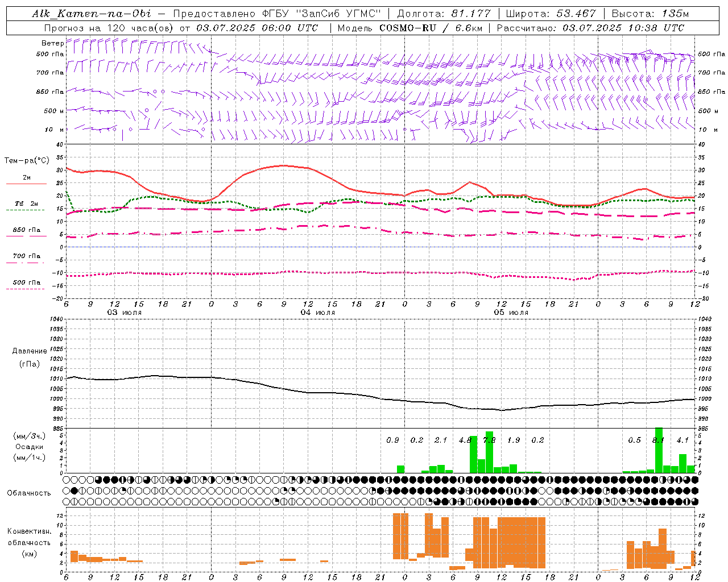Click the precipitation value 4.8

coord(465,440)
